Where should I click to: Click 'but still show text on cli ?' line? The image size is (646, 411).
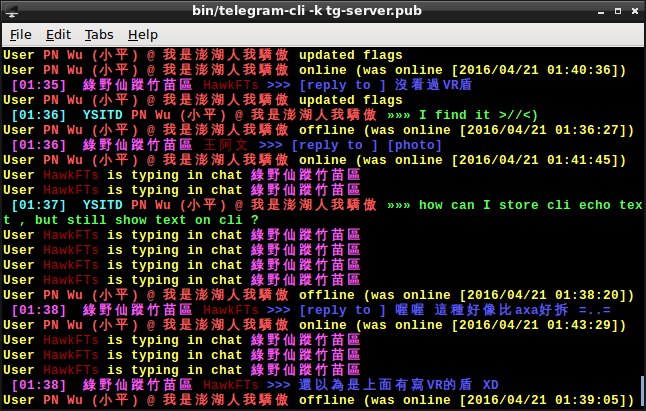point(147,220)
